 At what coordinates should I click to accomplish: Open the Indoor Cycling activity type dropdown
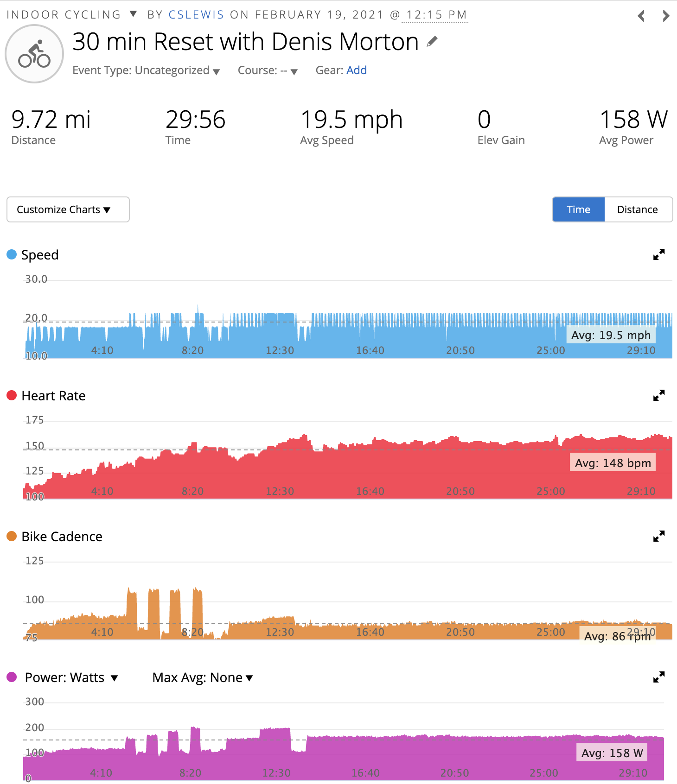click(x=72, y=14)
